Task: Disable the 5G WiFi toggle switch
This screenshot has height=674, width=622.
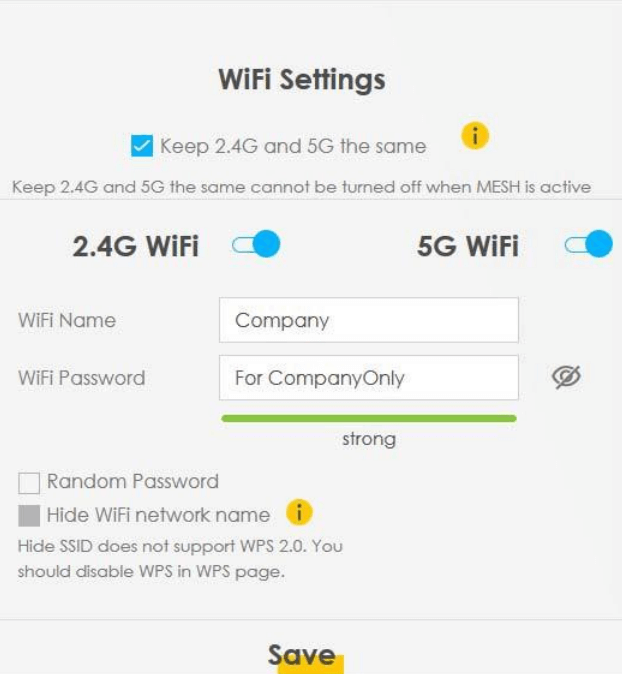Action: [588, 245]
